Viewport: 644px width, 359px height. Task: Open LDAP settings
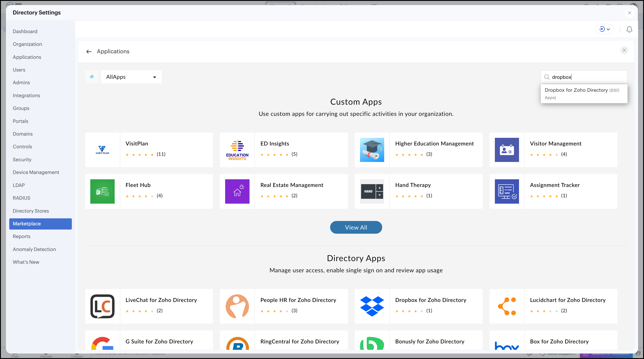[x=19, y=185]
